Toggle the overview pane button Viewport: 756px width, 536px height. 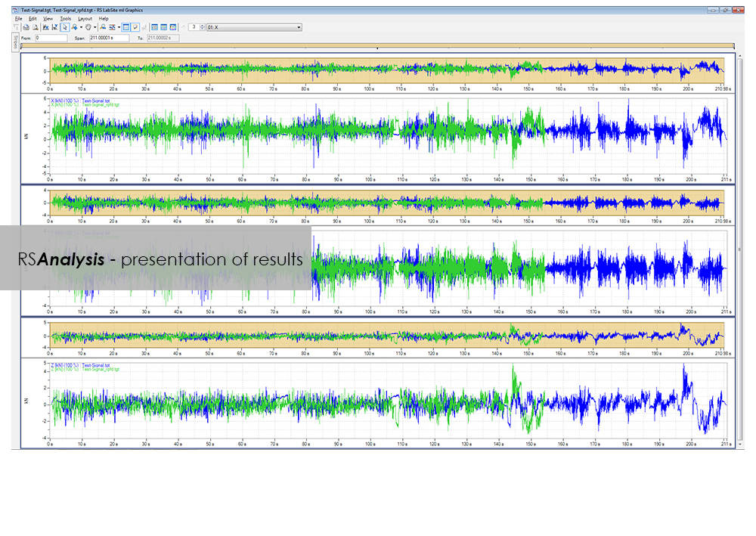pos(126,27)
